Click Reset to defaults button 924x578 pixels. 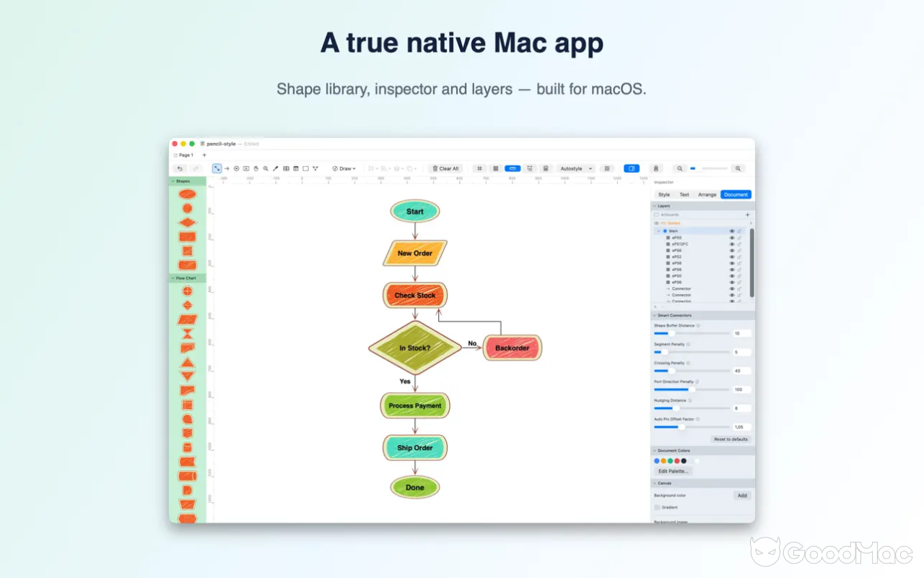click(731, 439)
